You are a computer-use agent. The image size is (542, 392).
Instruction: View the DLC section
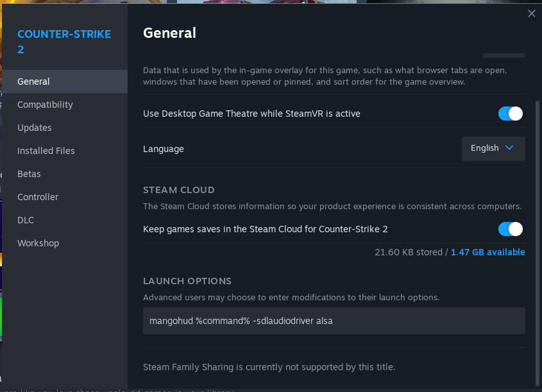point(65,220)
